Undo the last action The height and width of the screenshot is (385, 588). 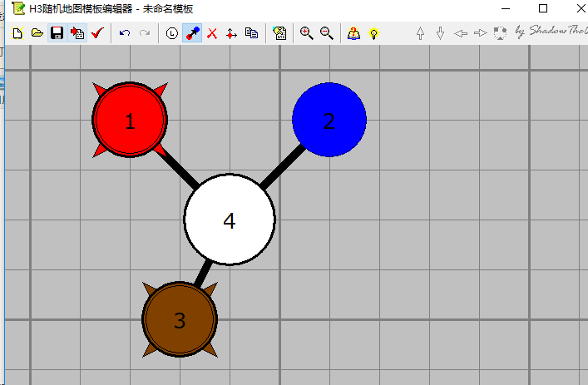(125, 33)
